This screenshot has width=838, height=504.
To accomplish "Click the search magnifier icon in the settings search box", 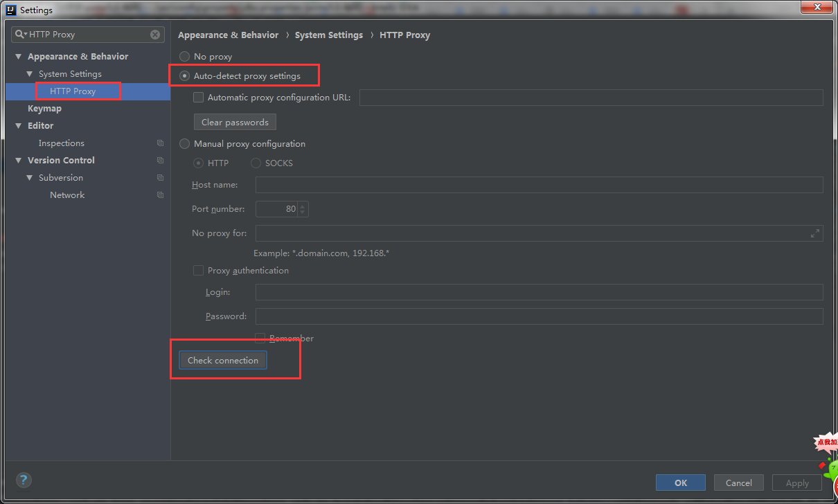I will (x=21, y=34).
